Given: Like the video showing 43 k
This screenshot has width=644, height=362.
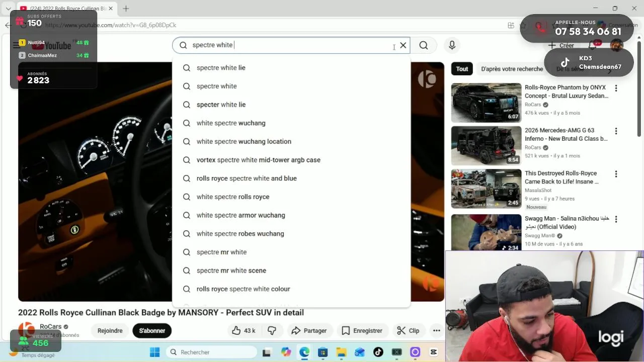Looking at the screenshot, I should (244, 331).
